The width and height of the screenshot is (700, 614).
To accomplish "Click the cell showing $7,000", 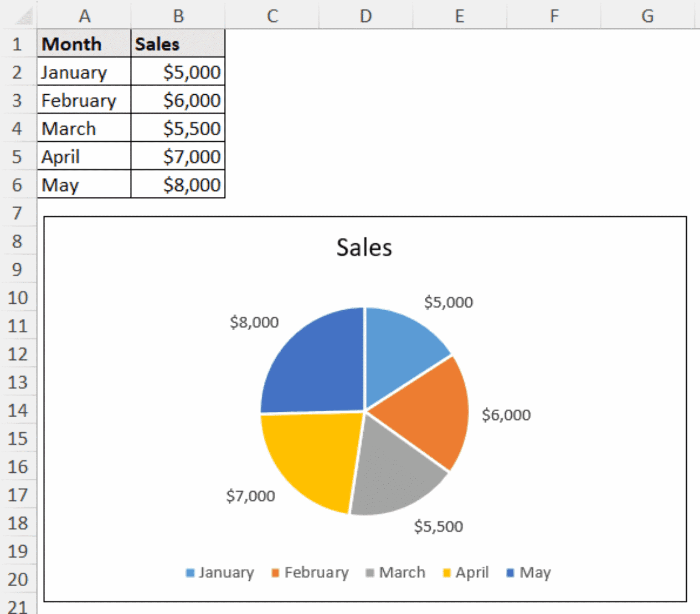I will coord(177,156).
